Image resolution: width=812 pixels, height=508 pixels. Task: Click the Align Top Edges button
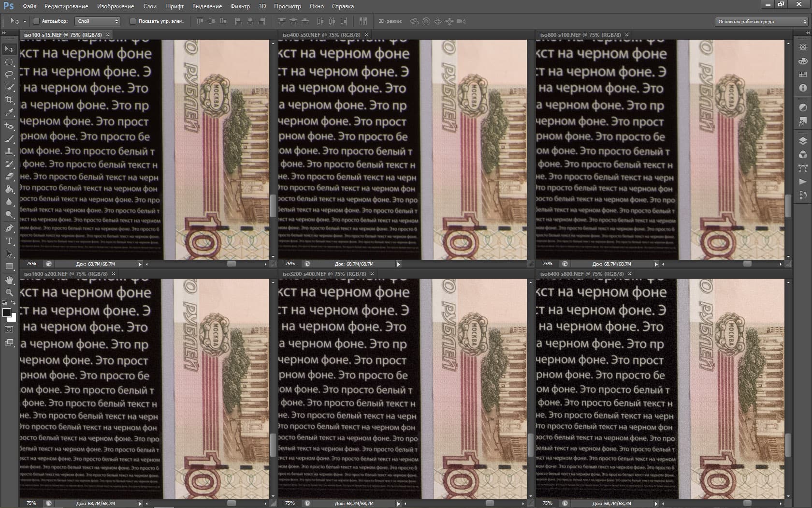(x=200, y=21)
